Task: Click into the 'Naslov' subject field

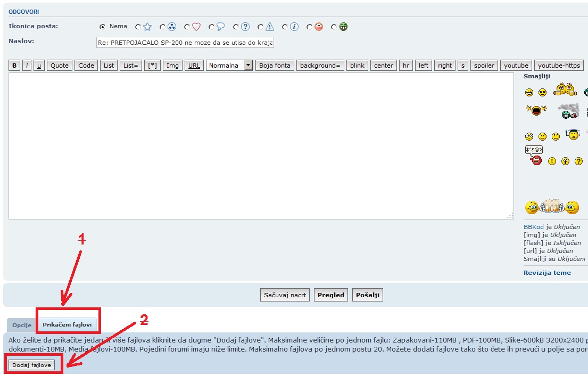Action: tap(185, 43)
